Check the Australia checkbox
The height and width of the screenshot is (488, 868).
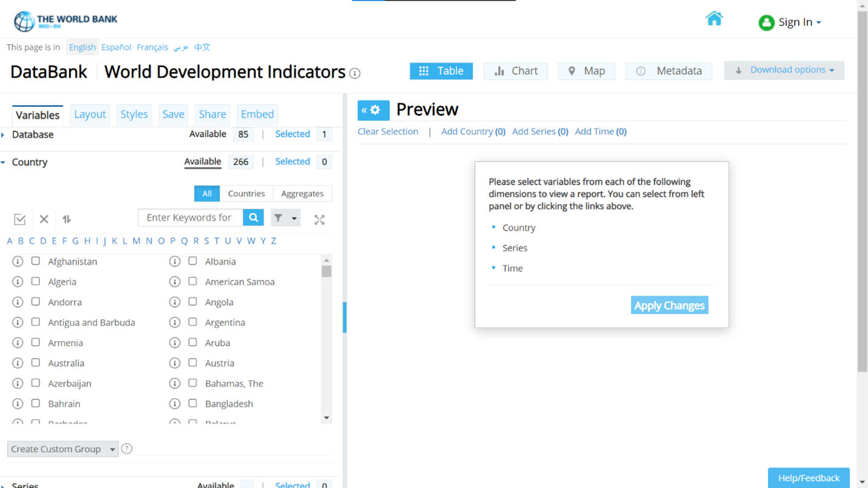pos(36,363)
